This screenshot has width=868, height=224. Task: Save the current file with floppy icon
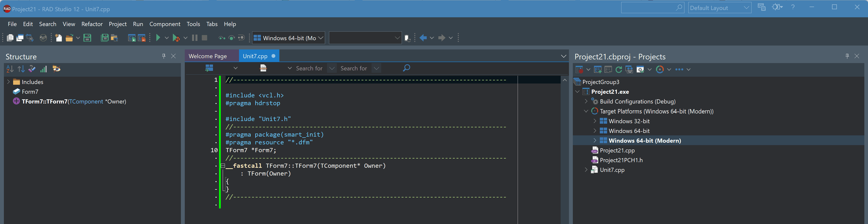coord(87,38)
